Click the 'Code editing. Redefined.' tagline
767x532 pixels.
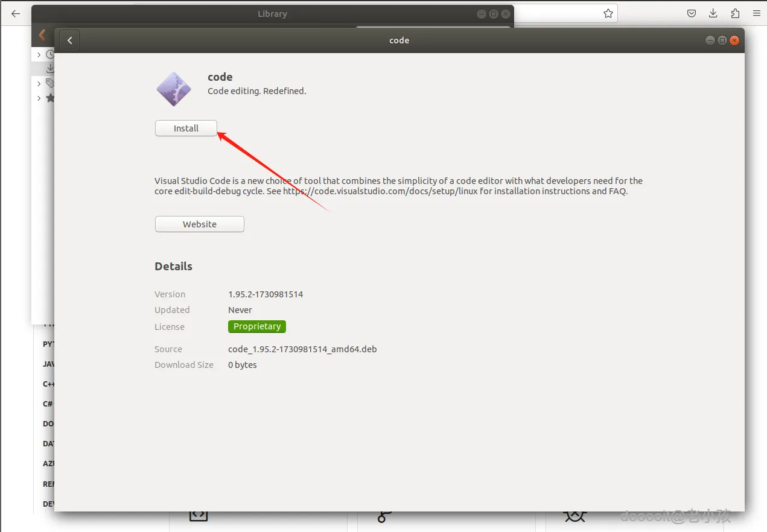[257, 91]
